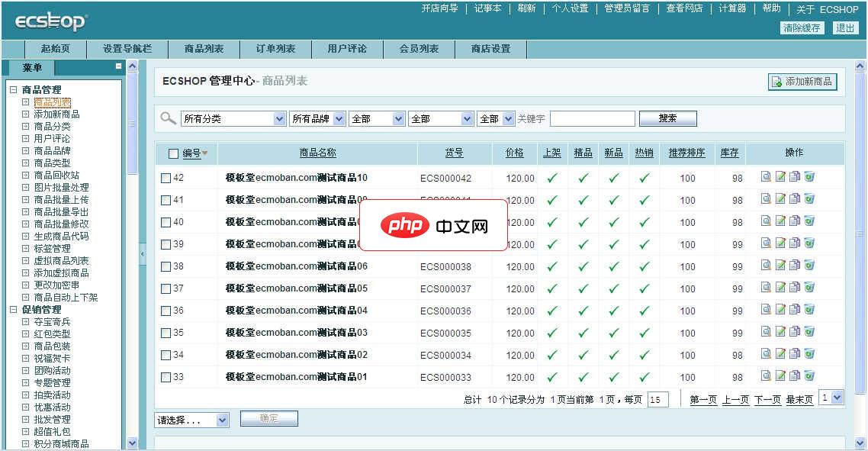
Task: Click the delete trash icon for product ECS000033
Action: click(x=809, y=375)
